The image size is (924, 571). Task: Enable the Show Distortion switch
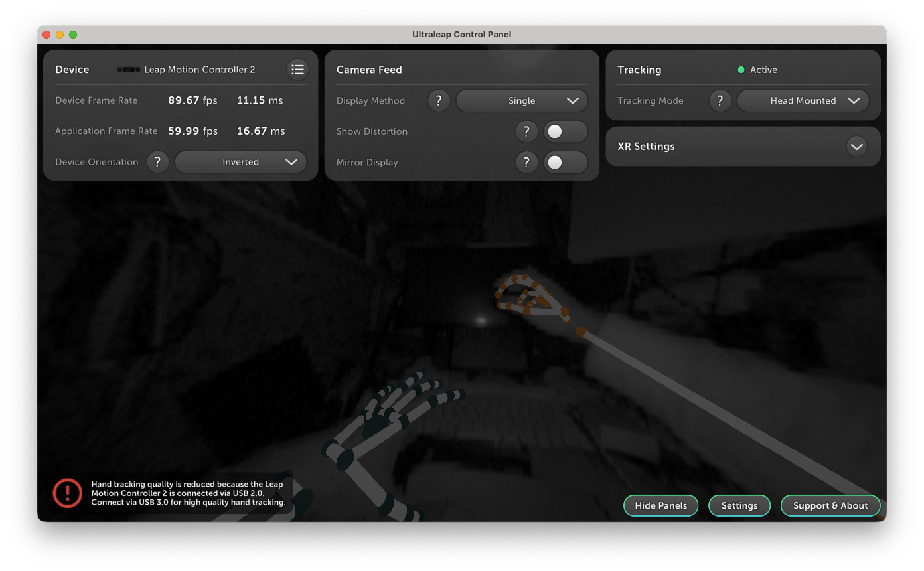click(x=565, y=131)
